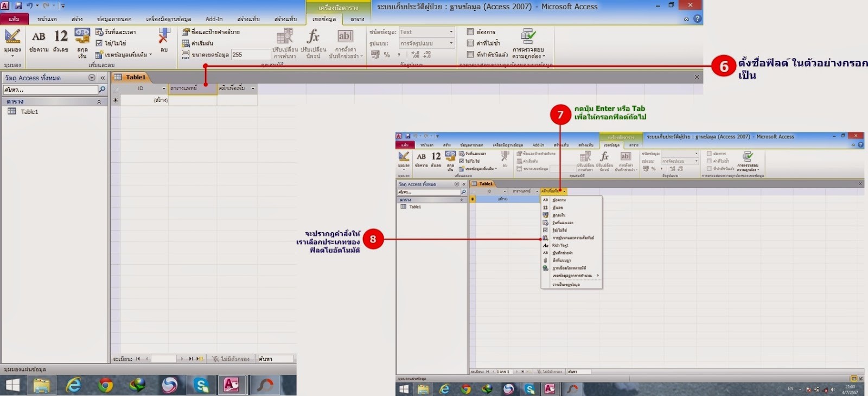Click Table1 document tab in larger window

click(x=131, y=77)
